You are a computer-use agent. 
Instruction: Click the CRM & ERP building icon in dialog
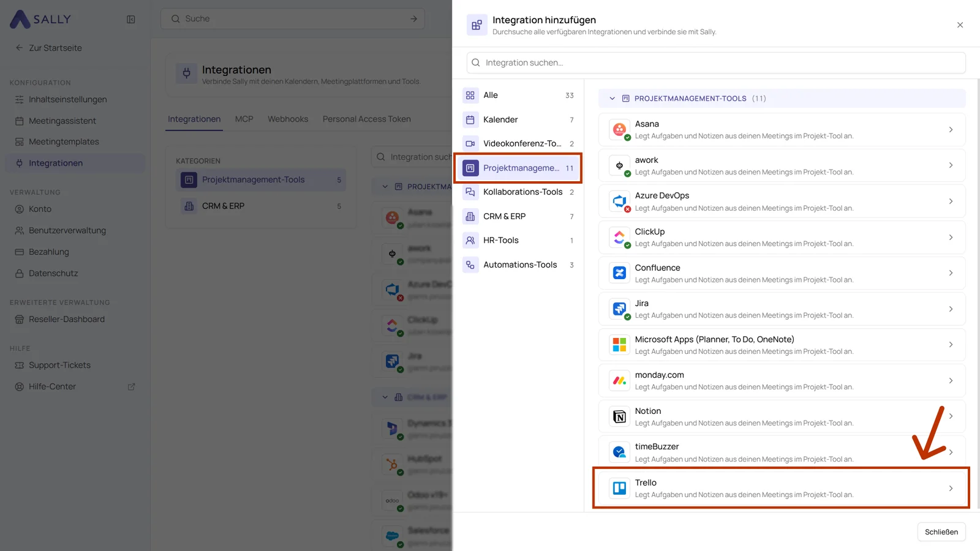pos(470,216)
